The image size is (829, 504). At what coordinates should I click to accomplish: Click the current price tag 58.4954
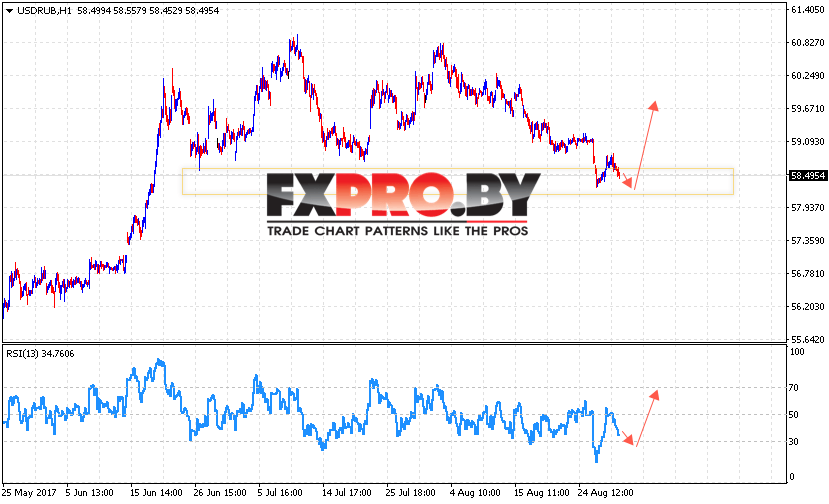pyautogui.click(x=807, y=176)
